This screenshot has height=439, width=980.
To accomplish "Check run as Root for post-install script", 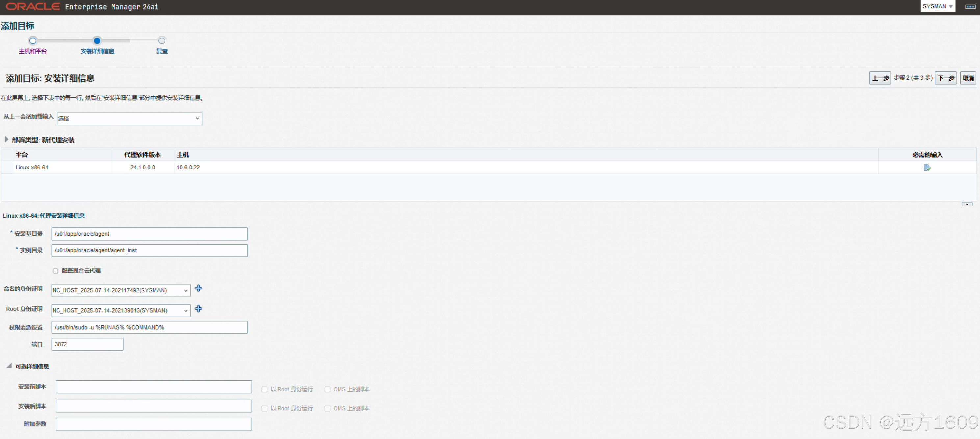I will [264, 409].
